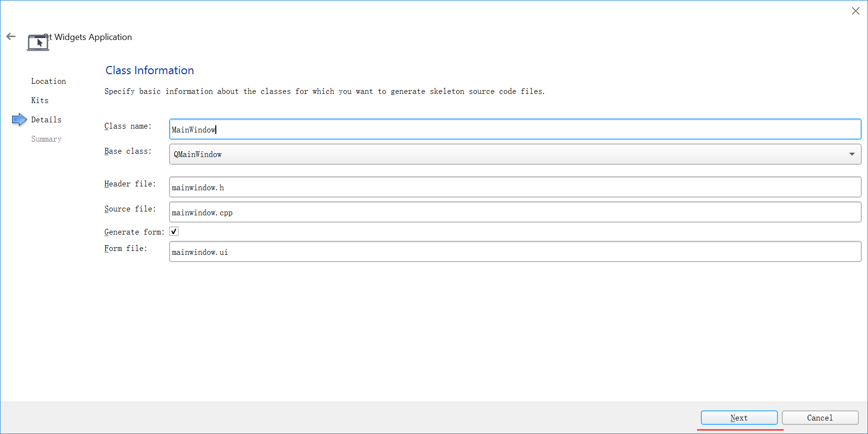The height and width of the screenshot is (434, 868).
Task: Proceed with the Next button
Action: (x=739, y=418)
